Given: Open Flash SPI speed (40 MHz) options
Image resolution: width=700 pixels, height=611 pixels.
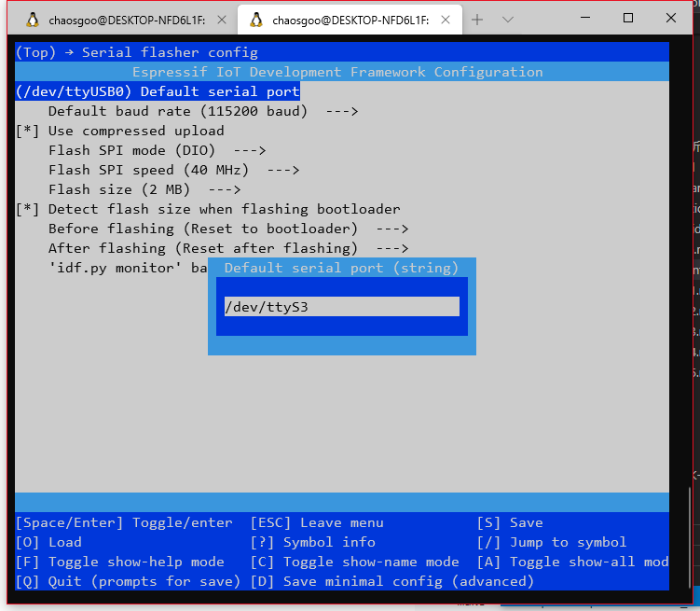Looking at the screenshot, I should [173, 170].
